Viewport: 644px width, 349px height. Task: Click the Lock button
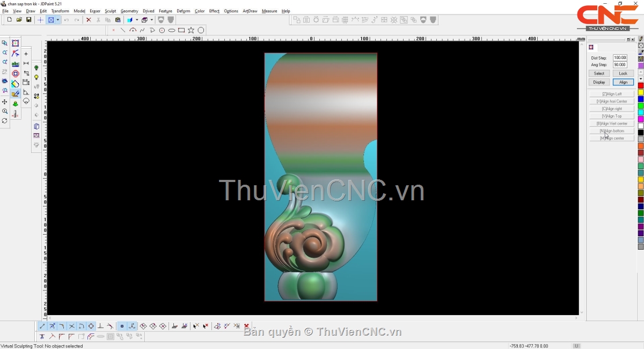tap(623, 74)
